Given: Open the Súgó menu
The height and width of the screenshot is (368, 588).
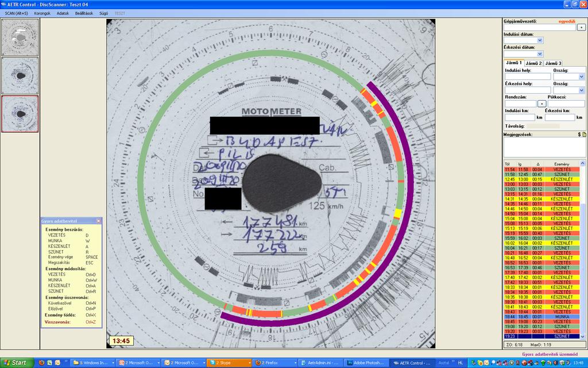Looking at the screenshot, I should tap(103, 13).
